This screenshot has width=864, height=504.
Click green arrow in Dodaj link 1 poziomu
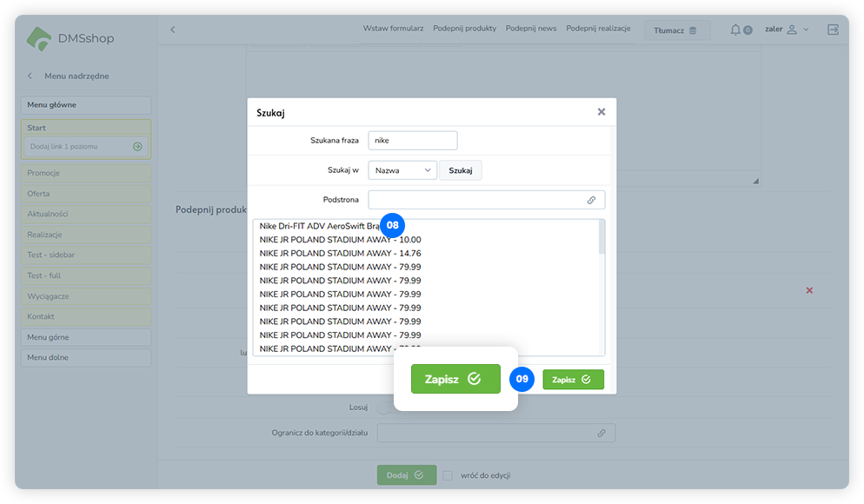(137, 147)
